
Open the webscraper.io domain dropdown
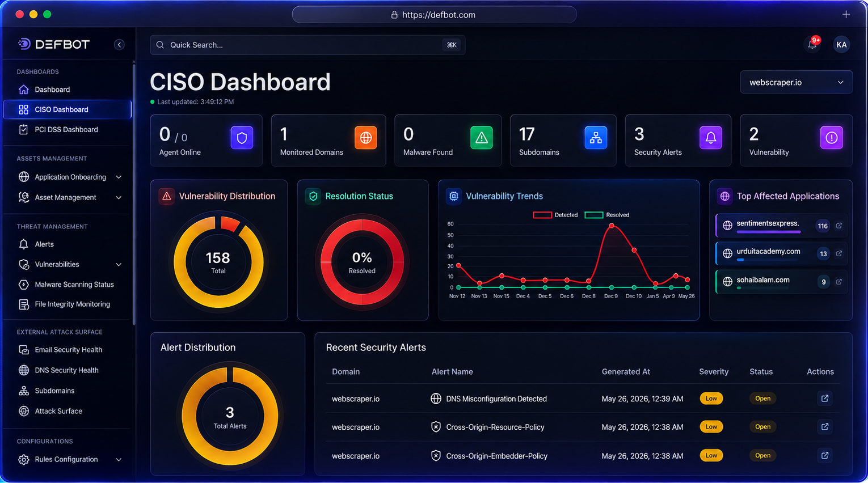click(x=796, y=82)
